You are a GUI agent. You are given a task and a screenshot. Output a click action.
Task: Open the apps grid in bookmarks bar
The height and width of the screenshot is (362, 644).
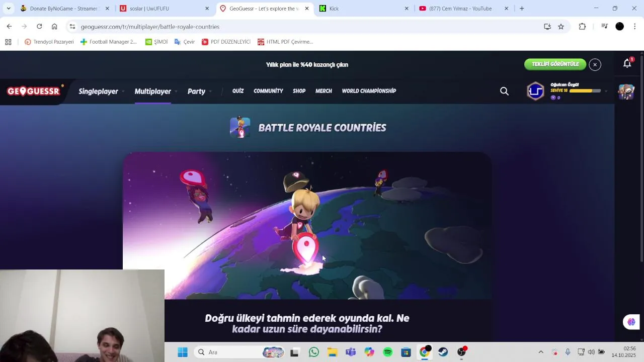pyautogui.click(x=8, y=42)
